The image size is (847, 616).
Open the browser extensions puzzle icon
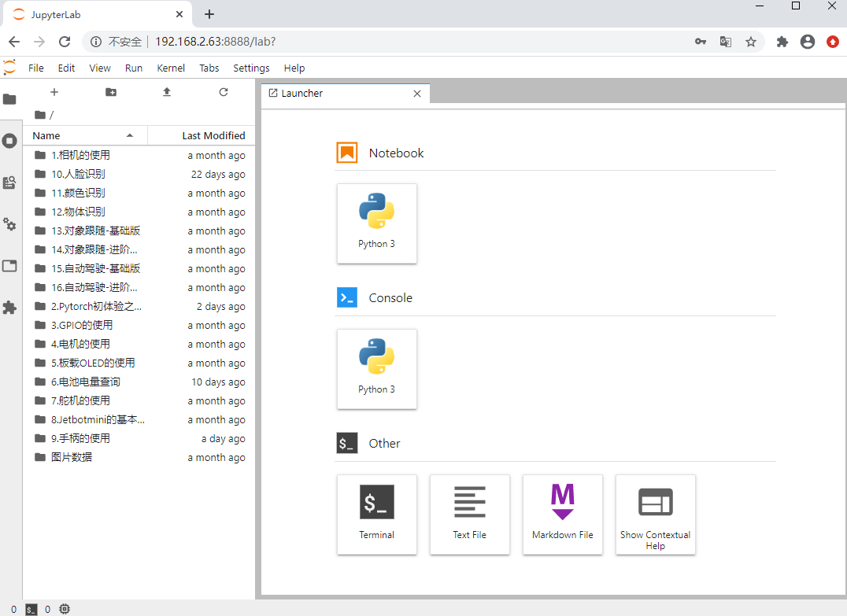(782, 42)
